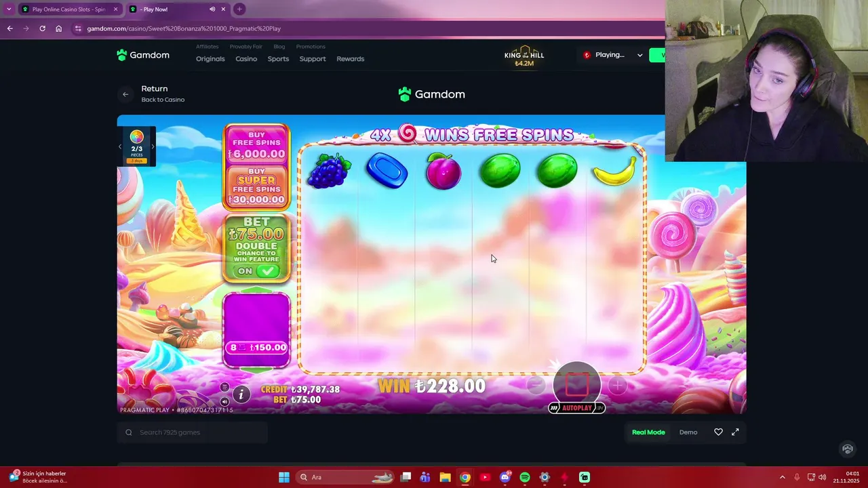Image resolution: width=868 pixels, height=488 pixels.
Task: Click the Return back arrow
Action: [x=125, y=94]
